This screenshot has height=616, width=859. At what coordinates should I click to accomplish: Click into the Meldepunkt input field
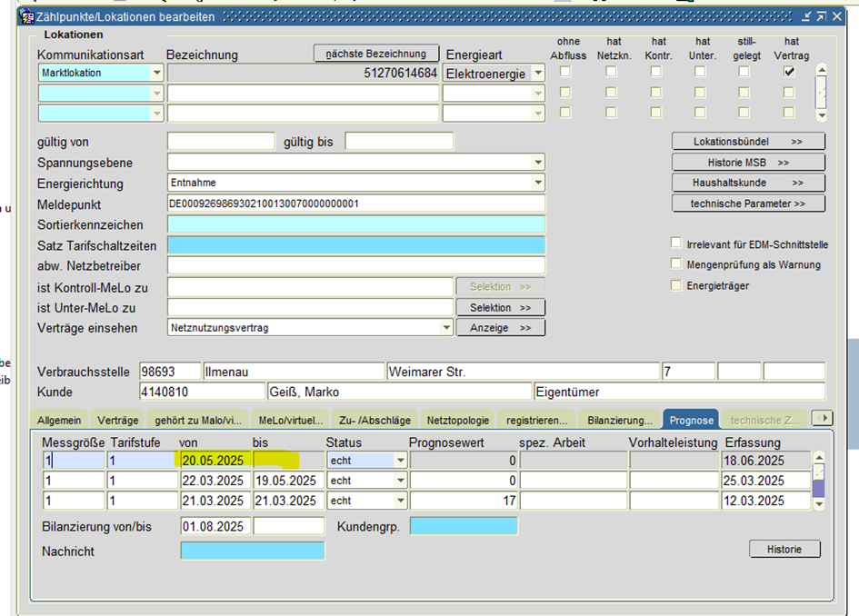click(x=355, y=204)
